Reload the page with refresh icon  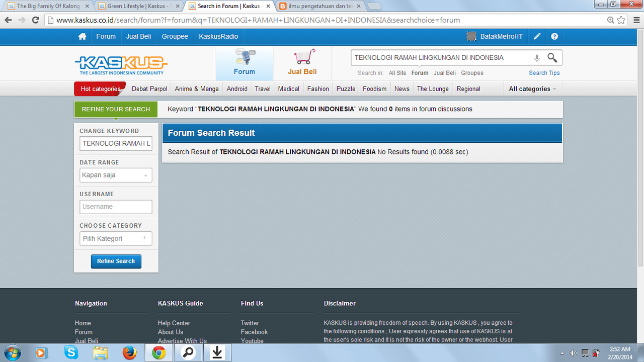[x=35, y=20]
